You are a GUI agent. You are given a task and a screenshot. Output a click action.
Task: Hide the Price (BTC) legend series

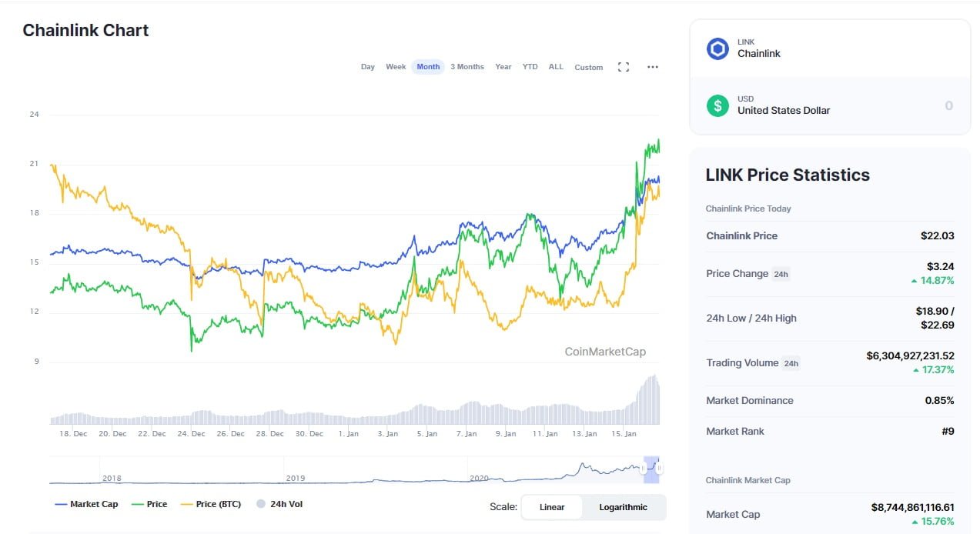click(210, 505)
